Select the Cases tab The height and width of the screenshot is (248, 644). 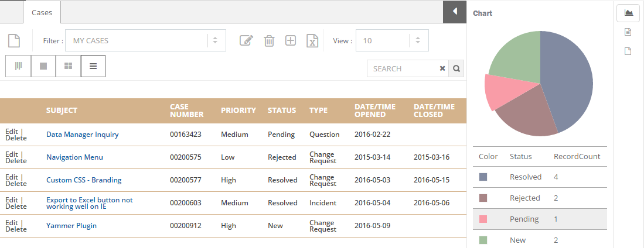coord(42,12)
